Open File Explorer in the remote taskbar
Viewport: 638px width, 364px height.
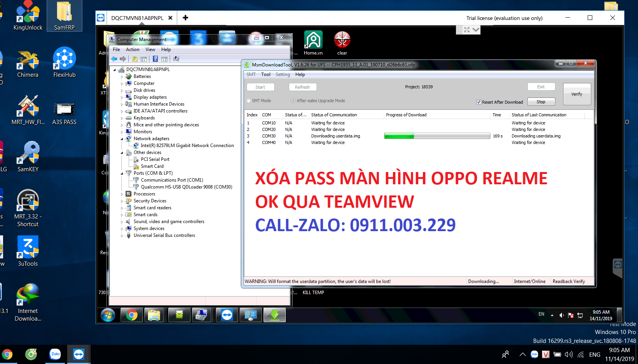pyautogui.click(x=154, y=315)
